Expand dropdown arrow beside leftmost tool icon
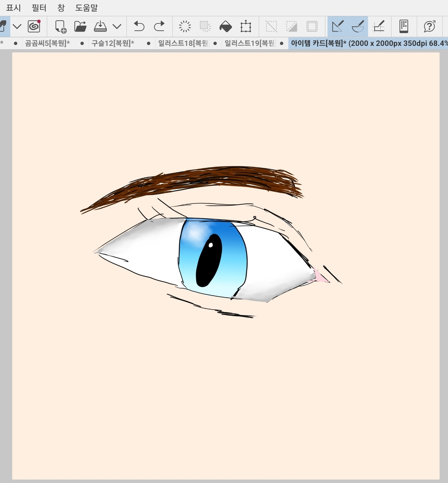Viewport: 448px width, 483px height. 17,27
